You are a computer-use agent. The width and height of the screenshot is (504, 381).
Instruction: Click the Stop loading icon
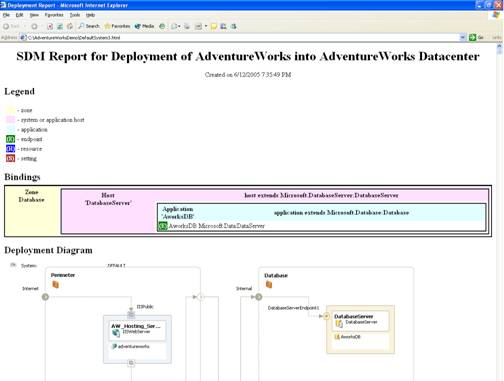coord(50,26)
